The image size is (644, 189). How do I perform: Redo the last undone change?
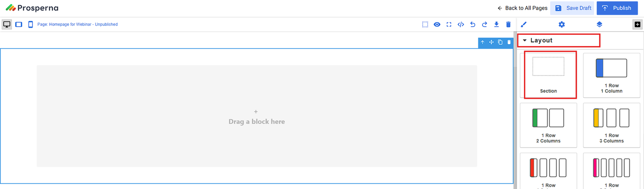(x=484, y=24)
